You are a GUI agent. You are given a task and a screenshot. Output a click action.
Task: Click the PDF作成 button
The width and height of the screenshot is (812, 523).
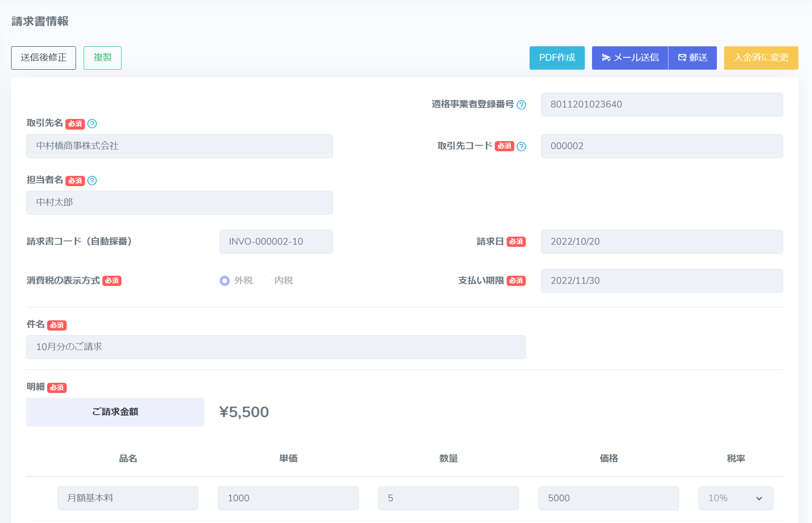click(x=557, y=58)
